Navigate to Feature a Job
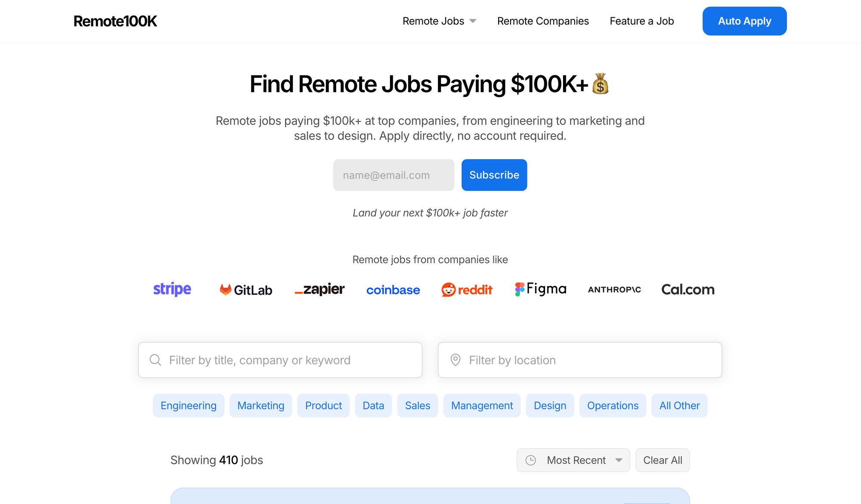 pos(641,21)
